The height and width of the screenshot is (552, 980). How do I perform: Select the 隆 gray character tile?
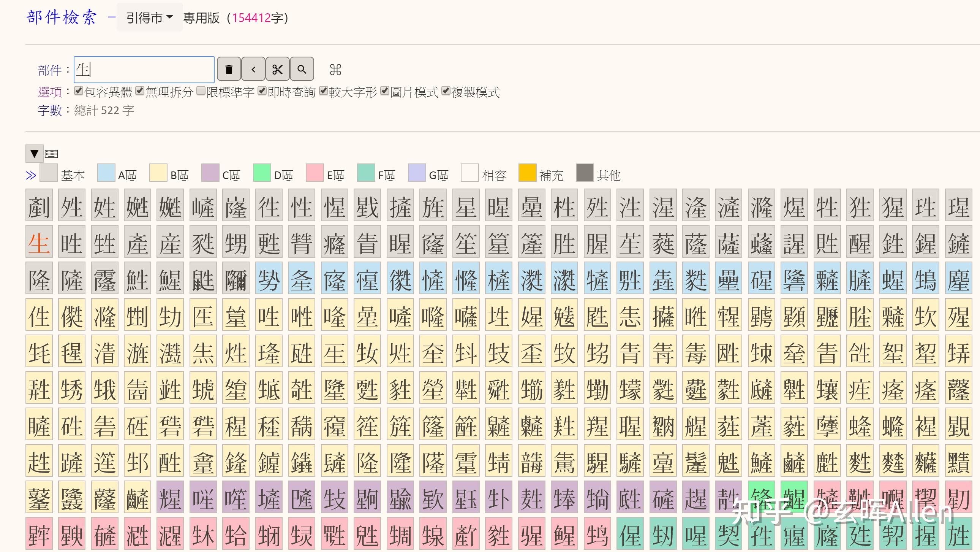(39, 278)
